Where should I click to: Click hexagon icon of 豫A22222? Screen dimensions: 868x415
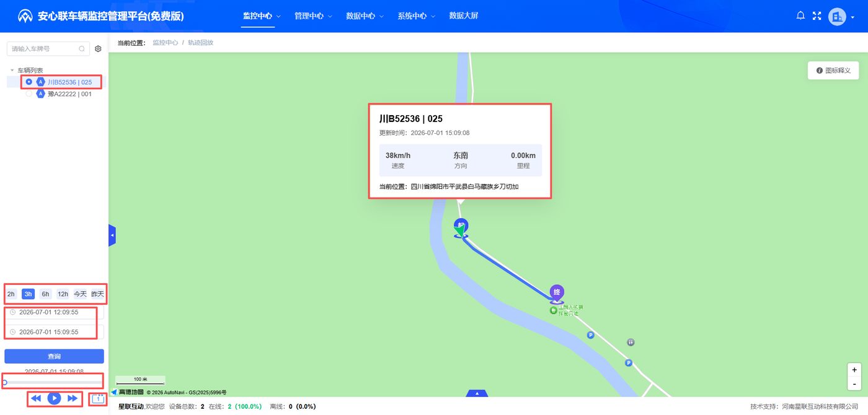[x=41, y=94]
